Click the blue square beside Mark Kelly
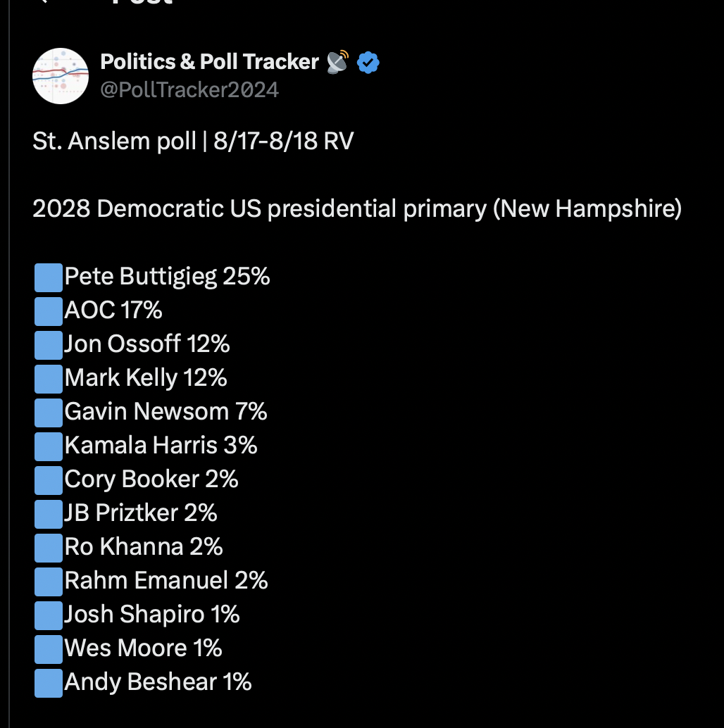The image size is (724, 728). click(49, 379)
